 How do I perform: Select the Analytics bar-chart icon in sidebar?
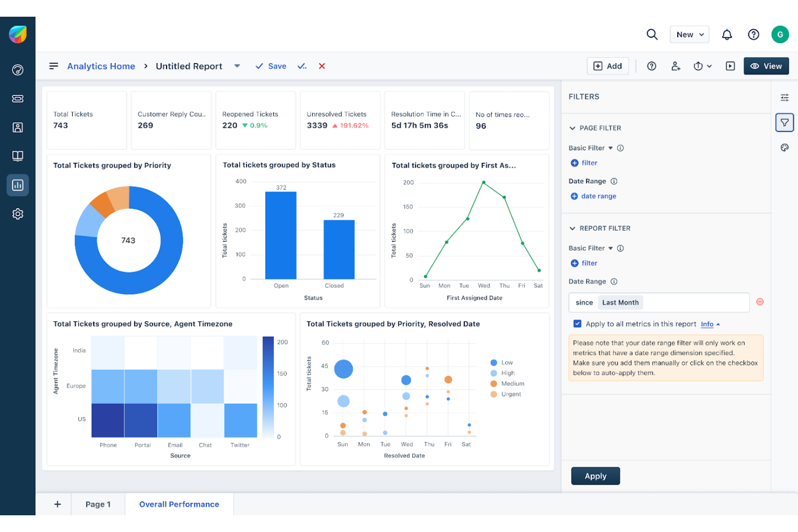(18, 185)
